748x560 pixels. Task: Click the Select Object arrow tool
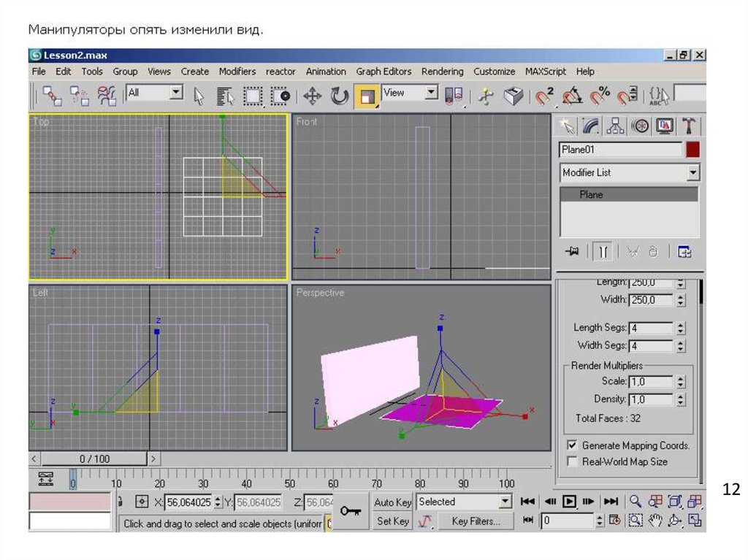[198, 96]
